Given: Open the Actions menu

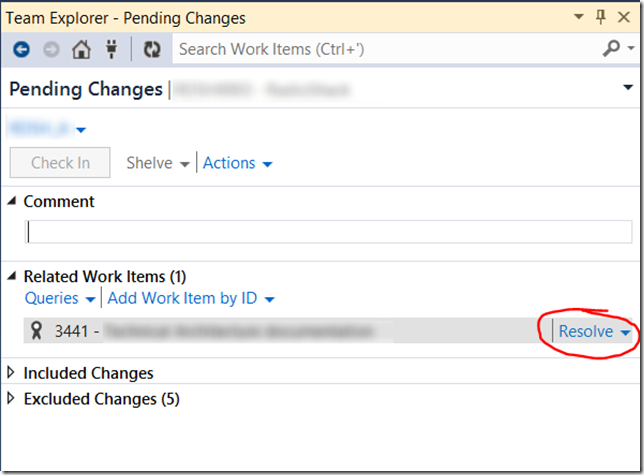Looking at the screenshot, I should [237, 163].
